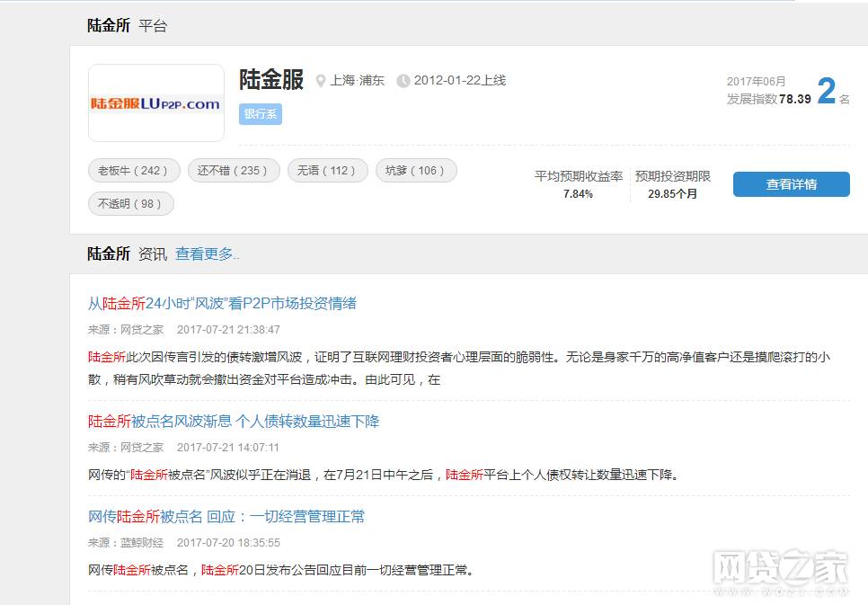Open the 陆金服 platform name heading
This screenshot has height=605, width=868.
coord(271,80)
